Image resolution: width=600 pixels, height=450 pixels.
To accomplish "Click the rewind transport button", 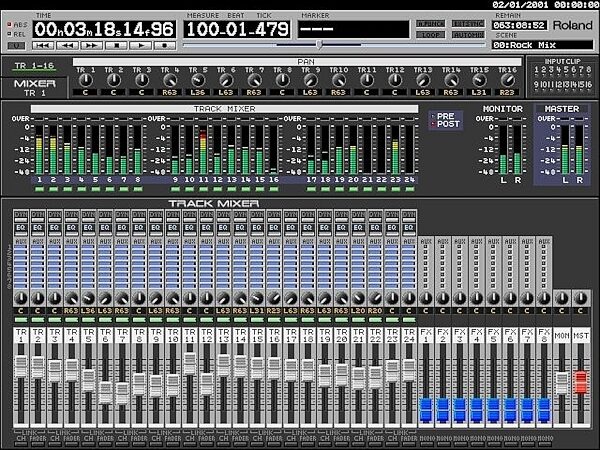I will (67, 46).
